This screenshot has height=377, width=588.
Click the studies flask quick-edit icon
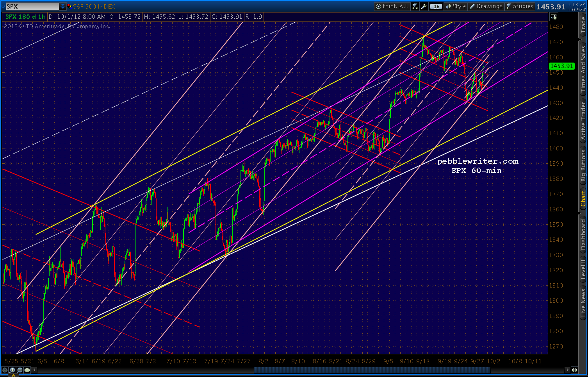pos(415,6)
